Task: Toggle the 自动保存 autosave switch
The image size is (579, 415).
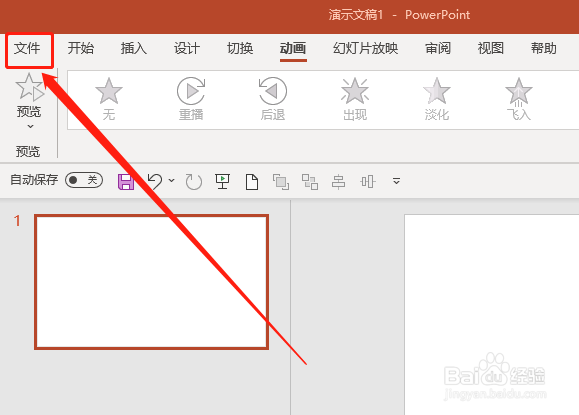Action: (84, 180)
